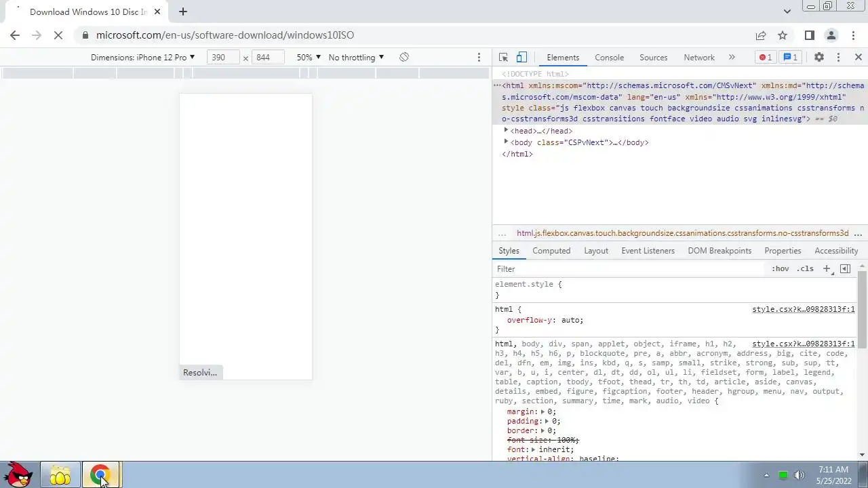Customize and control DevTools menu
868x488 pixels.
click(838, 58)
